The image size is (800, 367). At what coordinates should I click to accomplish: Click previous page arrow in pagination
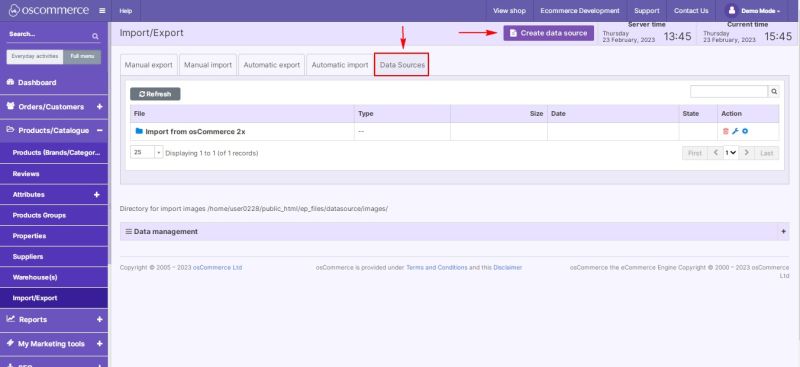point(715,153)
